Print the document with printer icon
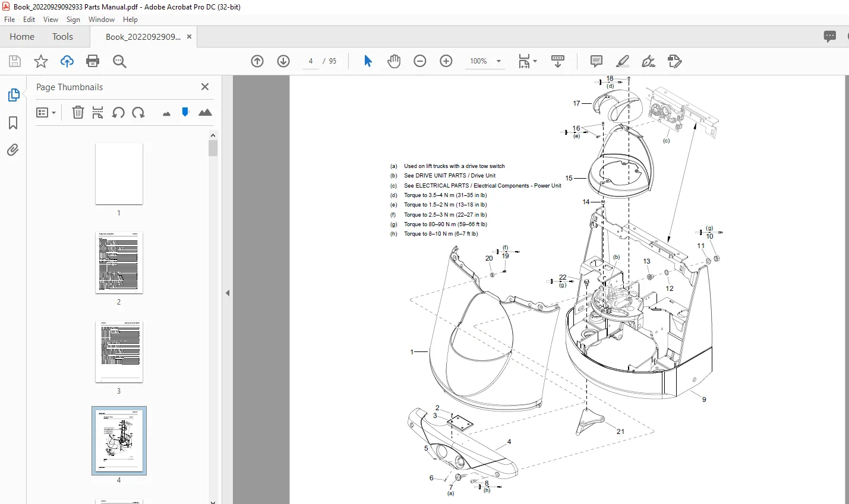 (x=93, y=61)
